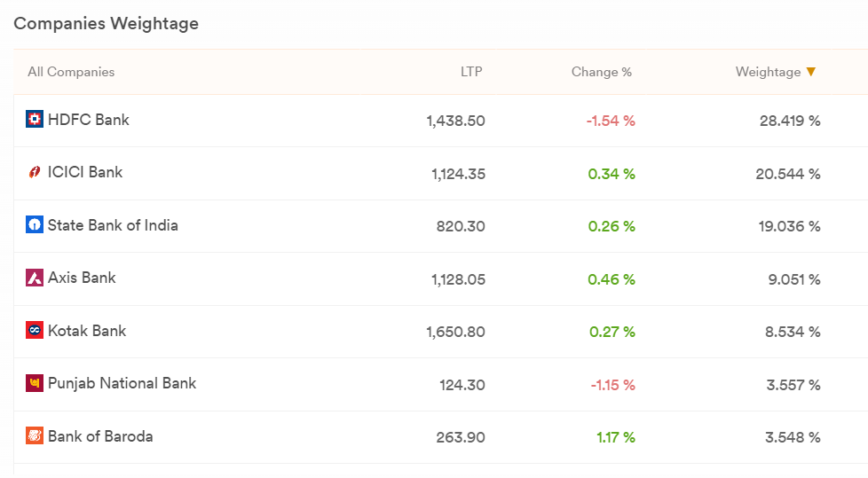Open the Bank of Baroda link
This screenshot has width=868, height=478.
(100, 436)
